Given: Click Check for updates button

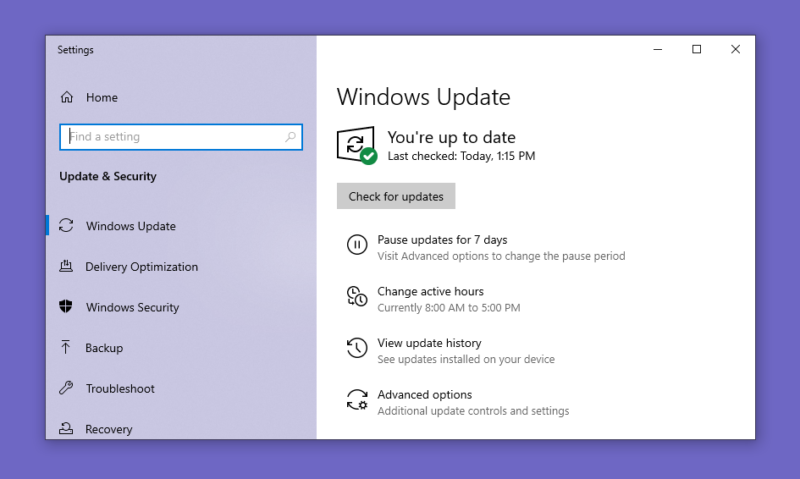Looking at the screenshot, I should click(x=396, y=196).
